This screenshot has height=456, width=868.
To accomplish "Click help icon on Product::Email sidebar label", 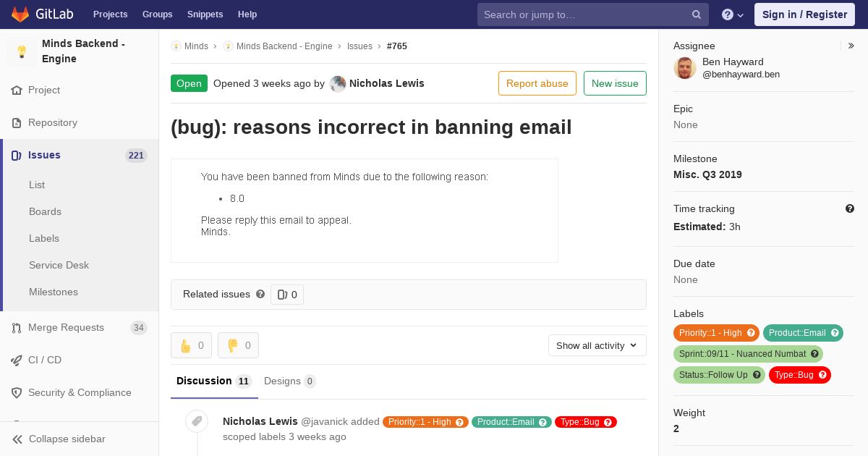I will tap(835, 333).
